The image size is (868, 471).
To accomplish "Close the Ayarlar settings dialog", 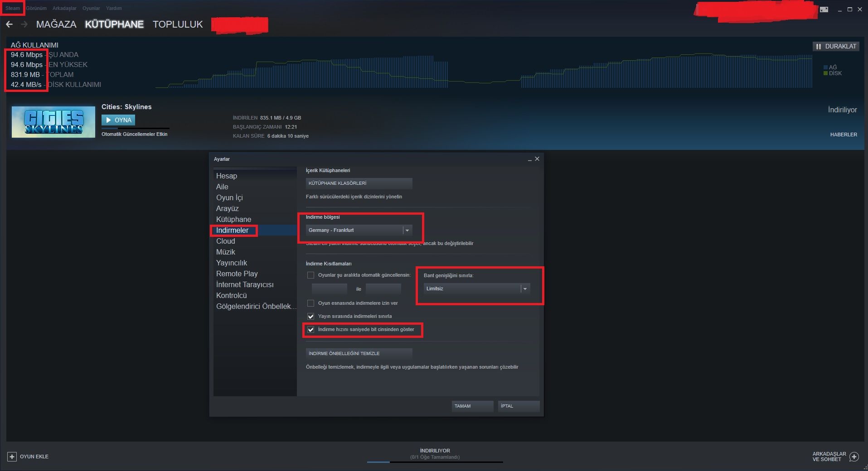I will click(x=537, y=159).
